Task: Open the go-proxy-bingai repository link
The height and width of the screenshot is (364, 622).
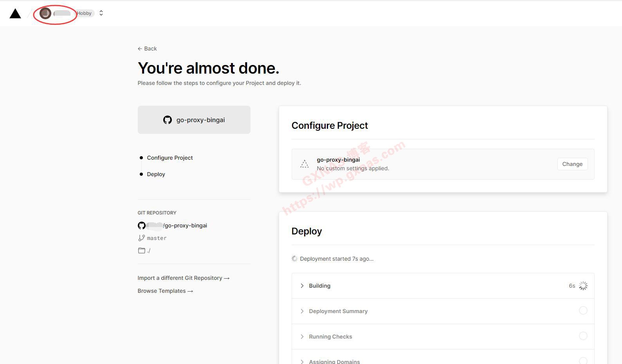Action: click(186, 225)
